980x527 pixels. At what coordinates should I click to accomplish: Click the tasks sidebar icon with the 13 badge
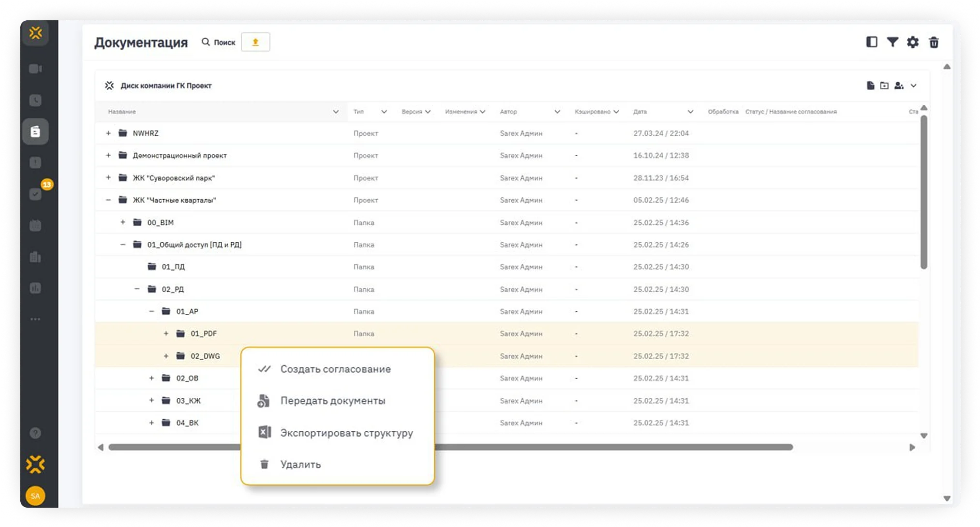pos(35,194)
